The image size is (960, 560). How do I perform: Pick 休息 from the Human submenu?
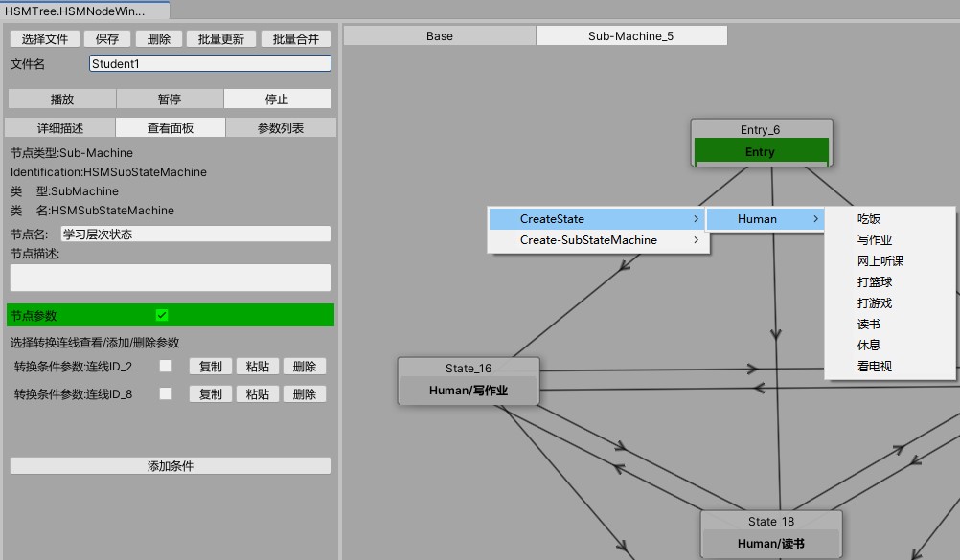[890, 346]
